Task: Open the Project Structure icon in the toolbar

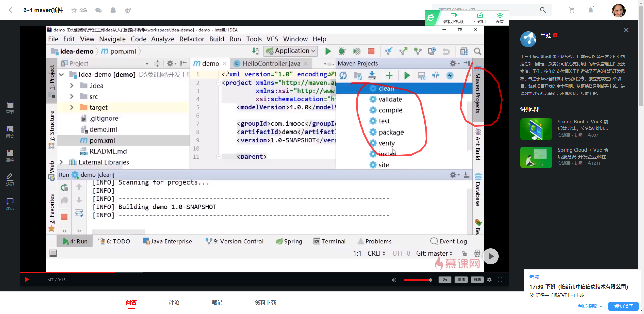Action: point(464,51)
